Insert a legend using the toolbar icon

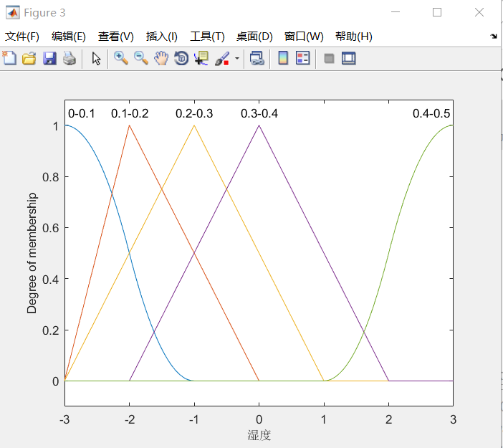302,58
